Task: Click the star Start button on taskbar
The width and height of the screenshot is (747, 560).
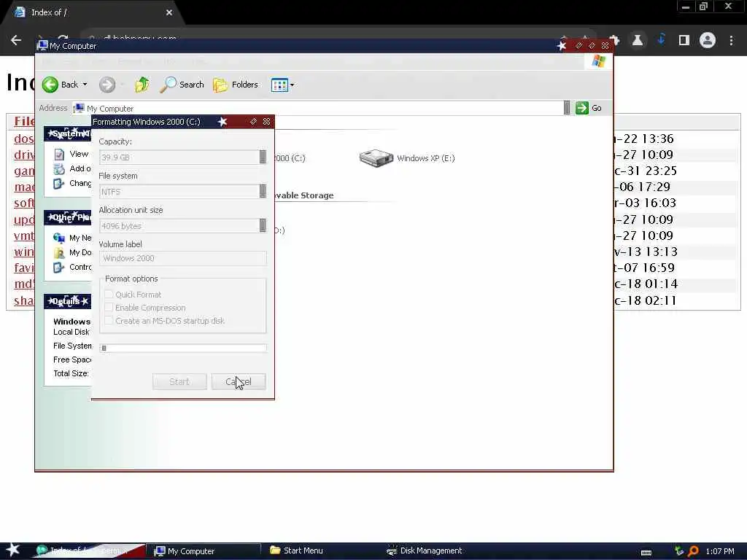Action: 13,550
